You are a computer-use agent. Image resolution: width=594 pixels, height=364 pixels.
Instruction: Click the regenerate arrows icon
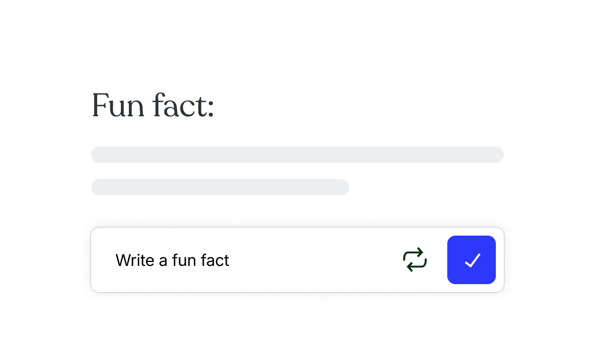click(415, 260)
